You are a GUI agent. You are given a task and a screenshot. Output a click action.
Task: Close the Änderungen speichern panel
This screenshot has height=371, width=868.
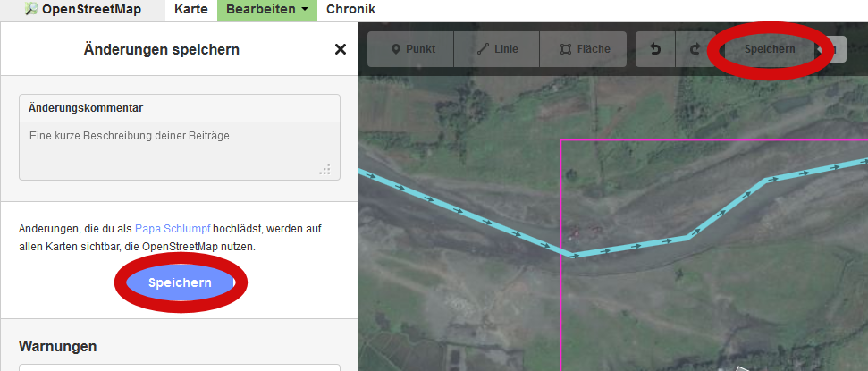click(341, 49)
